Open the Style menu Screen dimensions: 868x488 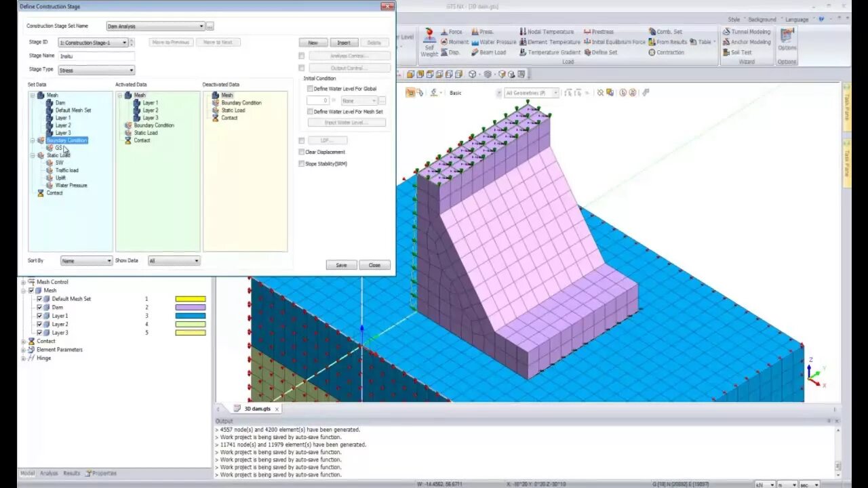coord(734,20)
